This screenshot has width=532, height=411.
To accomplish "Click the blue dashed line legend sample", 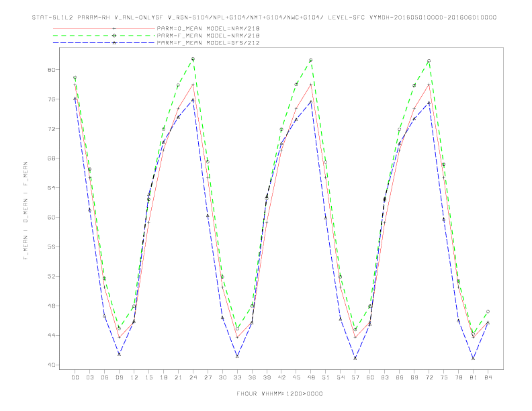I will [x=104, y=43].
